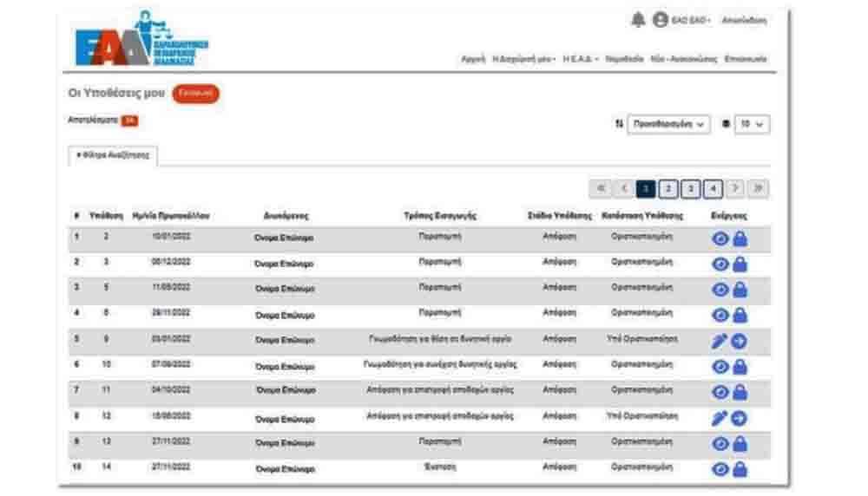Screen dimensions: 868x496
Task: Click the Αποσύνδεση logout link
Action: click(744, 20)
